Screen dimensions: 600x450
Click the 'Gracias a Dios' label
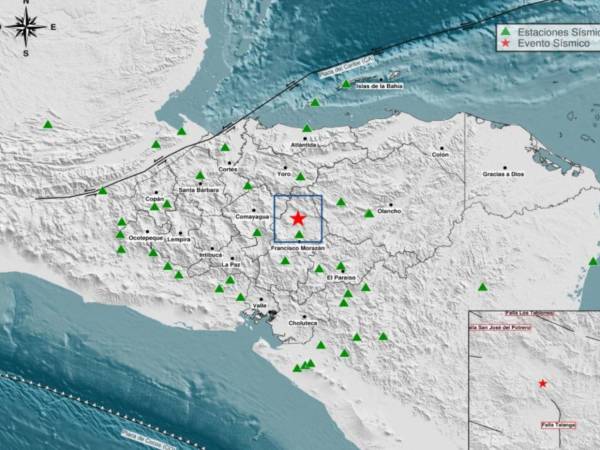click(503, 174)
